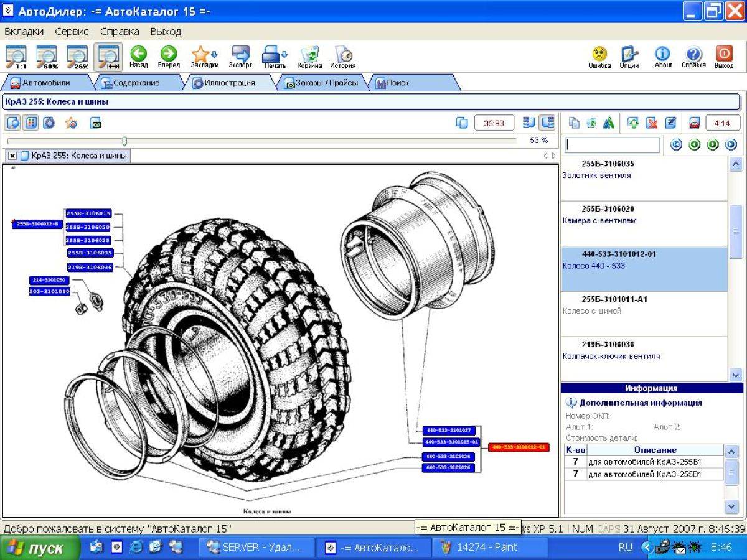Click the blue gear illustration icon
Image resolution: width=747 pixels, height=560 pixels.
49,123
